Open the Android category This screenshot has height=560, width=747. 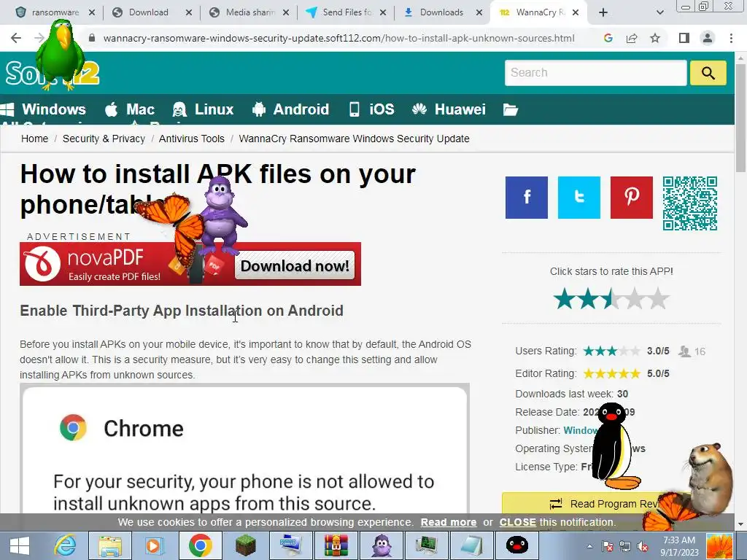click(x=290, y=109)
